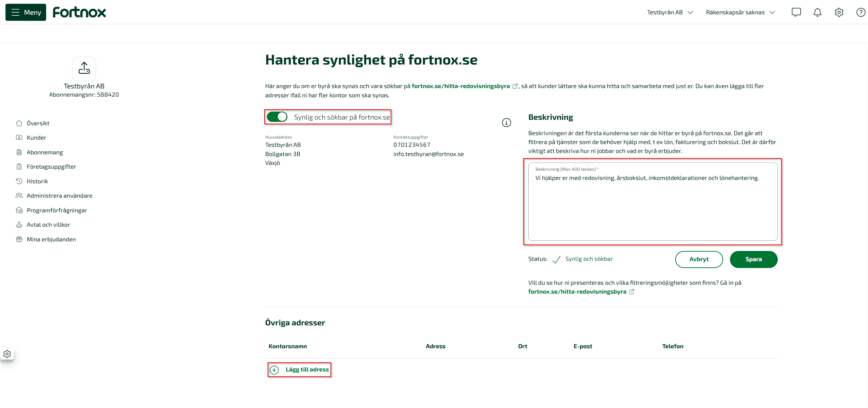Open the Räkenskapsår saknas dropdown

tap(740, 12)
